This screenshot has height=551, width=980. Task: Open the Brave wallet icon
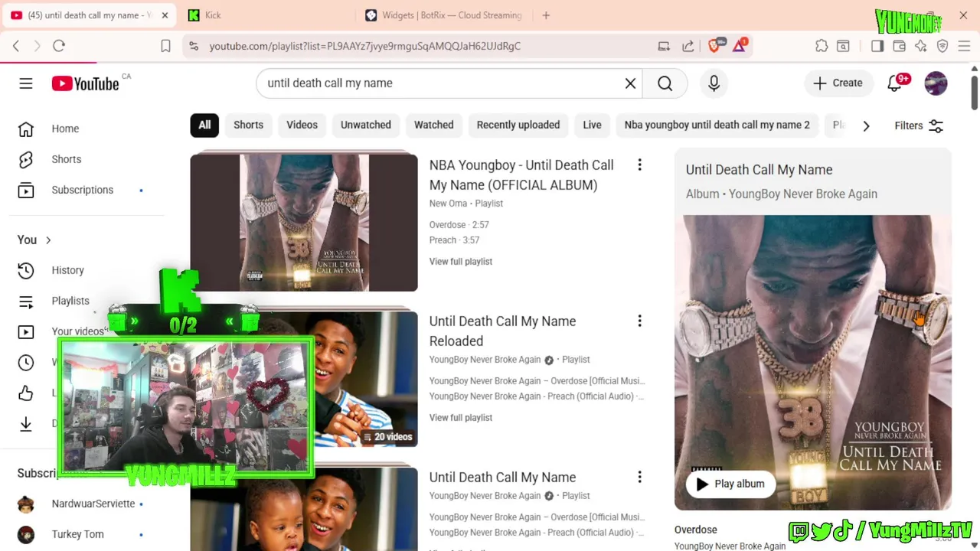coord(900,46)
